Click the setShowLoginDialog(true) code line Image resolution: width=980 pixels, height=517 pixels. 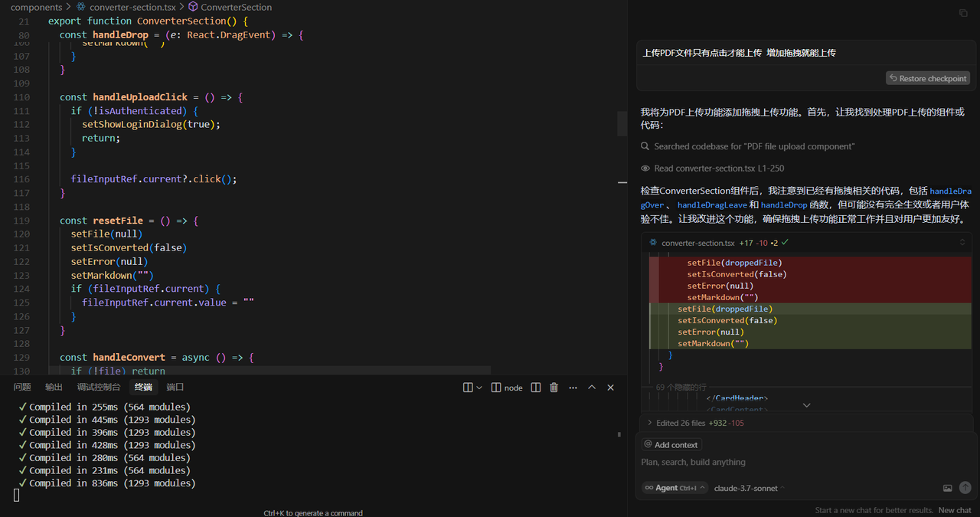click(151, 124)
